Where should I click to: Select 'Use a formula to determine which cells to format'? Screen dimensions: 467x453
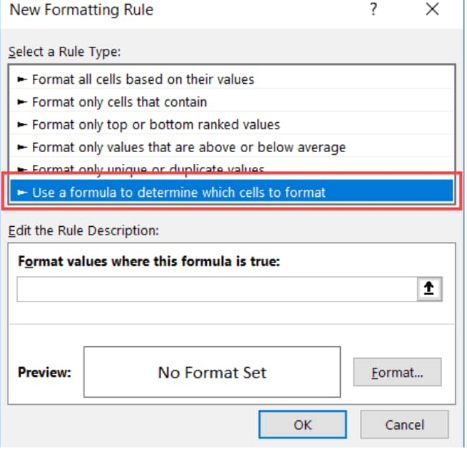[232, 192]
